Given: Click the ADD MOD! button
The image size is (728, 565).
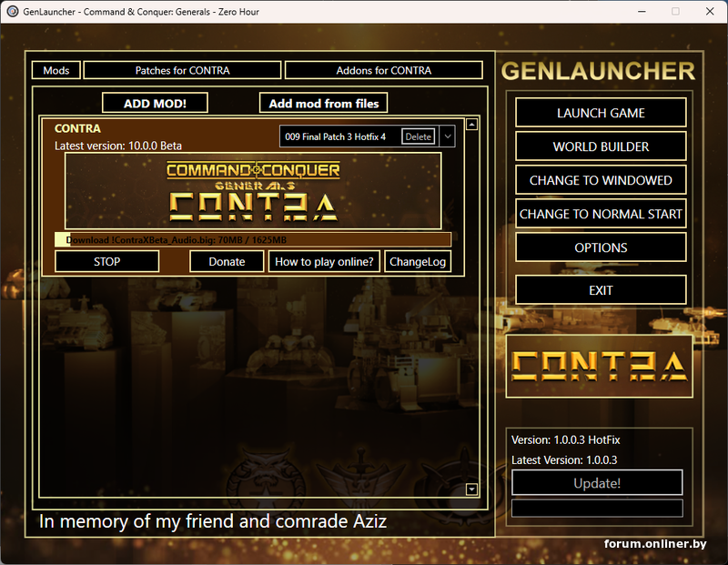Looking at the screenshot, I should point(155,103).
